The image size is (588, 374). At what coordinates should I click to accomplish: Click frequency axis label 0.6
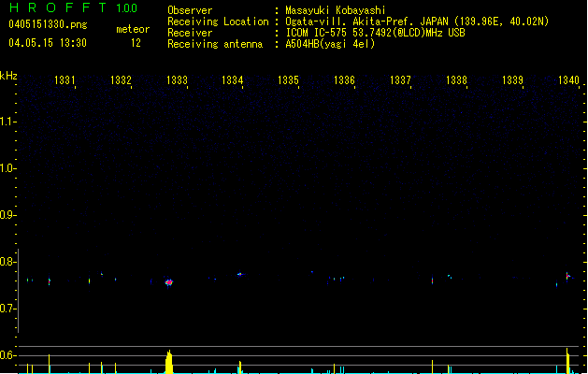coord(7,355)
